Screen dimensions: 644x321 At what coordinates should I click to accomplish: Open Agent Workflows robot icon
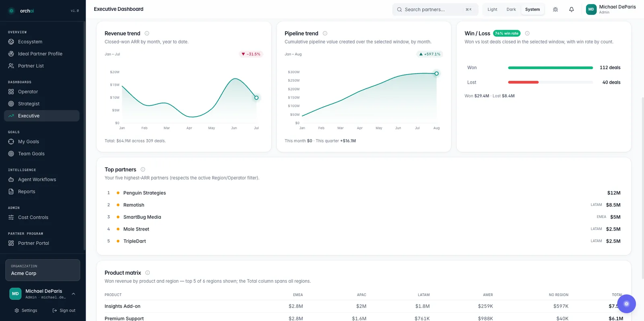(11, 179)
